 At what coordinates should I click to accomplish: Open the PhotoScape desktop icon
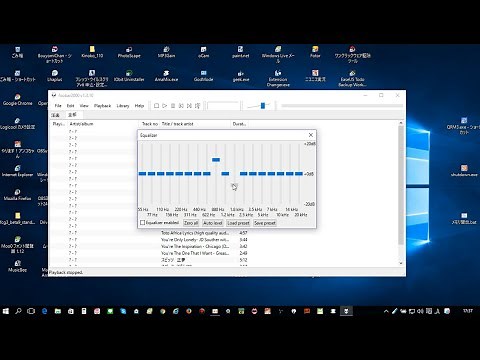129,52
